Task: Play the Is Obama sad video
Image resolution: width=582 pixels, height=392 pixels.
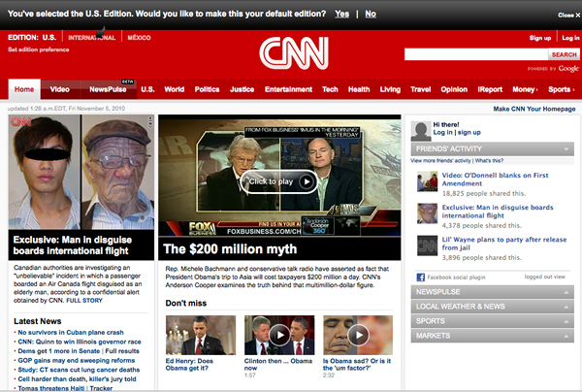Action: (x=358, y=335)
